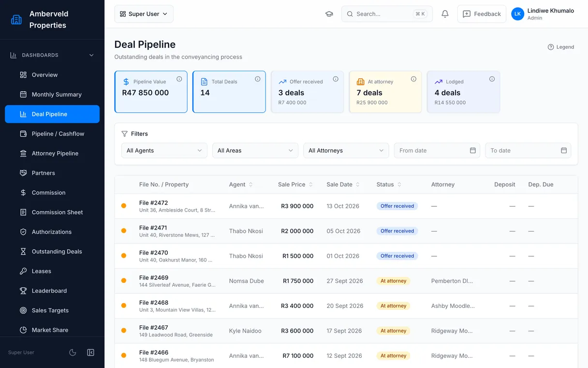The height and width of the screenshot is (368, 588).
Task: Click the From date input
Action: pyautogui.click(x=438, y=151)
